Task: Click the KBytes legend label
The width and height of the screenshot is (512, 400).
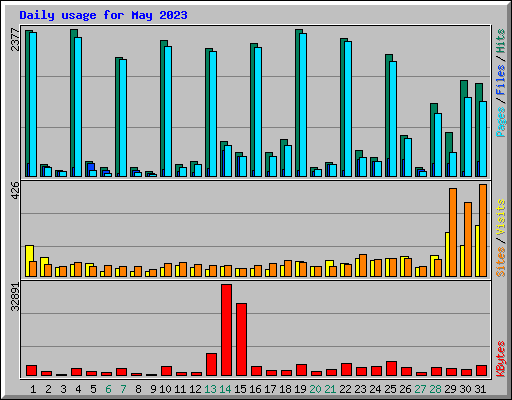Action: point(500,359)
